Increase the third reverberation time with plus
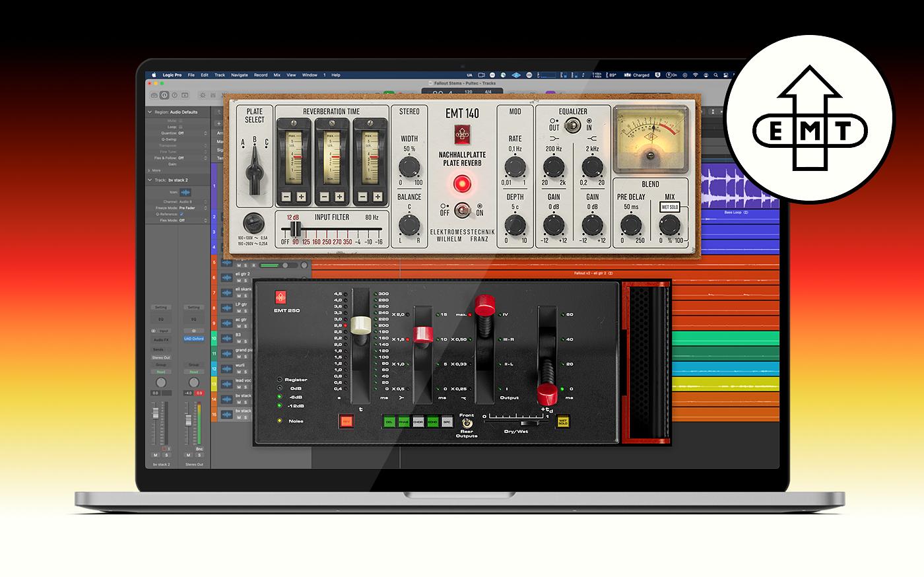This screenshot has width=924, height=577. (378, 197)
